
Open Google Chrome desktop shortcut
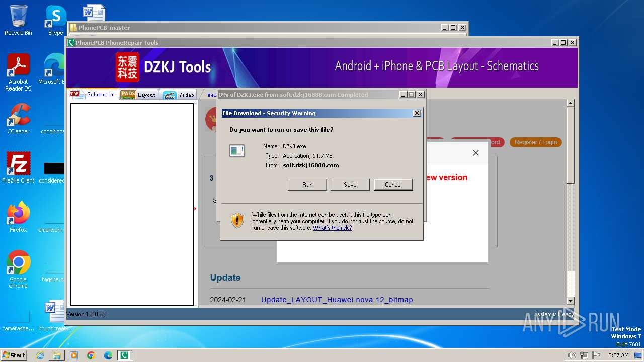pos(18,269)
